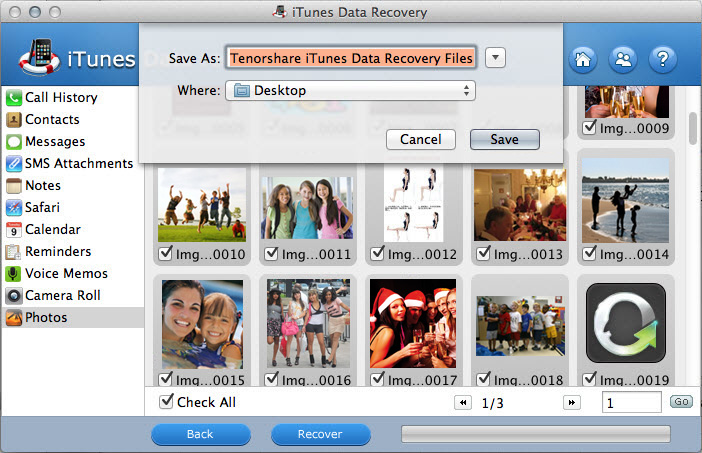Go to previous page arrow

[x=463, y=402]
